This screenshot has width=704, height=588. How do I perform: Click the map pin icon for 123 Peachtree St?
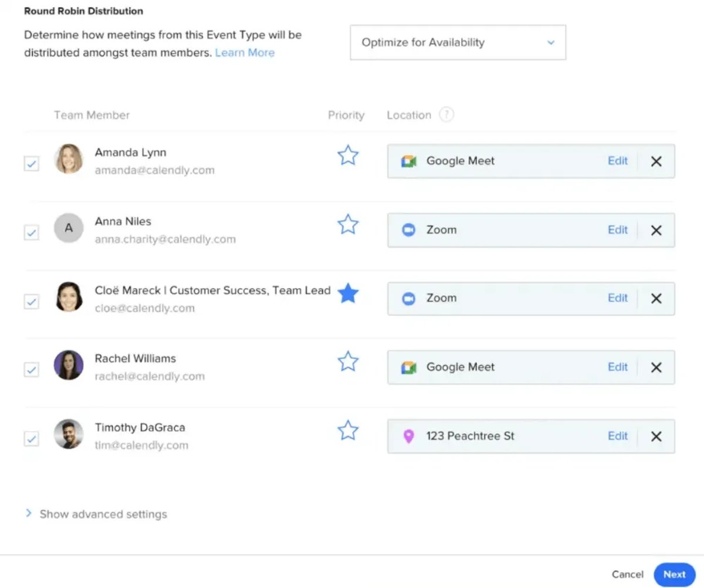point(408,437)
